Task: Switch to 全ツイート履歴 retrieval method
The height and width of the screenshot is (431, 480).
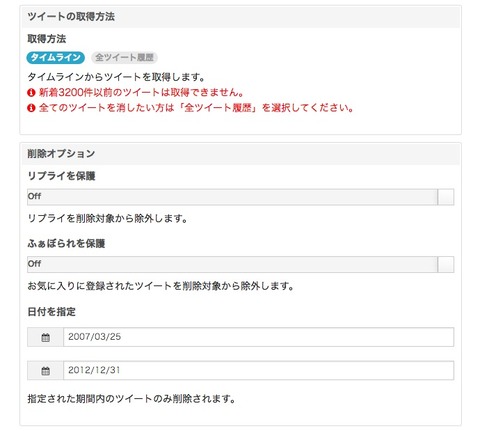Action: (124, 57)
